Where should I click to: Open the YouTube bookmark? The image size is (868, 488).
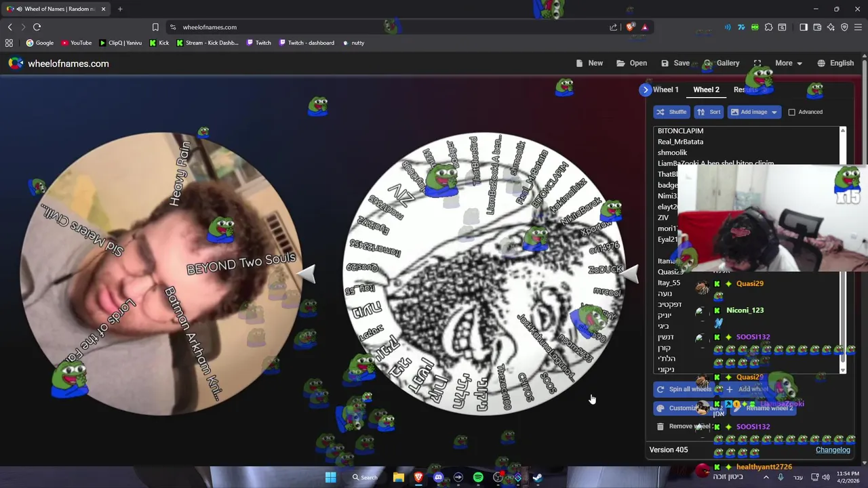click(76, 43)
